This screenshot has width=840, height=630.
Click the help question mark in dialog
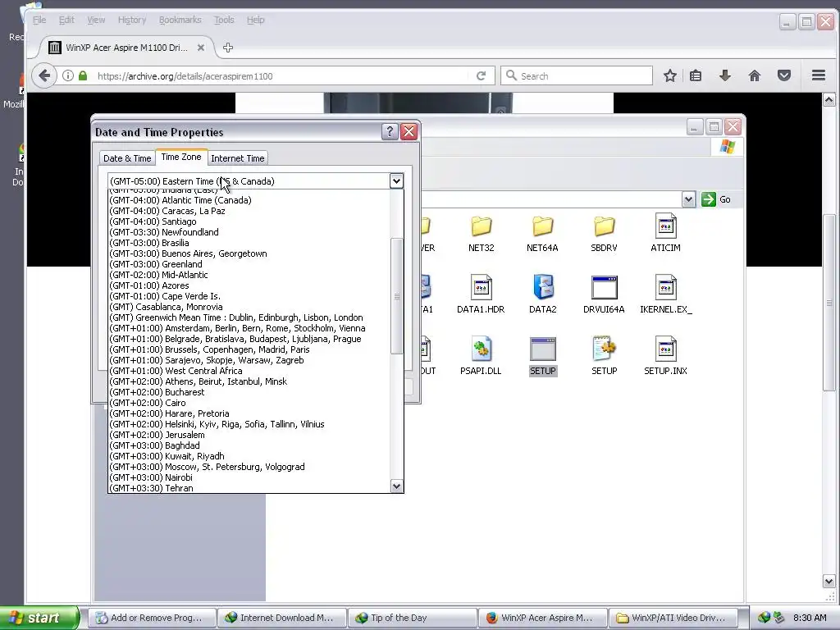tap(390, 132)
